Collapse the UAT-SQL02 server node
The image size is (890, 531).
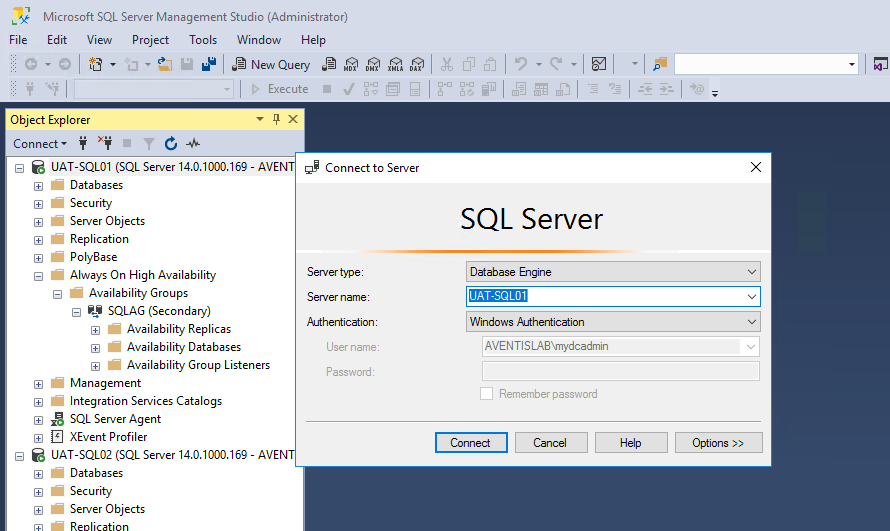[19, 456]
